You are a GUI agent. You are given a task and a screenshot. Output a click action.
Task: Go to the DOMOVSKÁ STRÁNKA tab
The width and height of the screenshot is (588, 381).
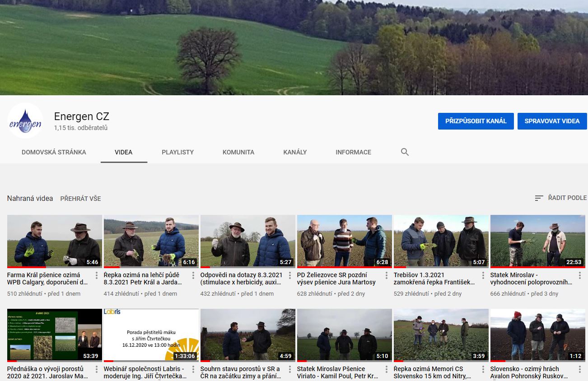(x=54, y=152)
